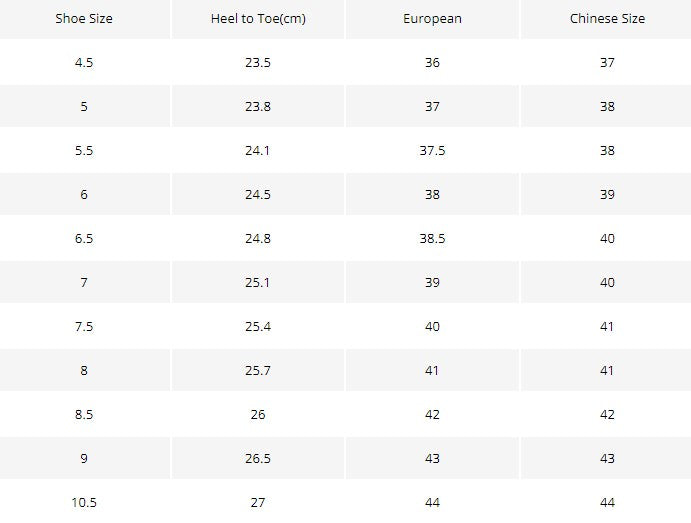Select shoe size 9 cell

(x=84, y=459)
